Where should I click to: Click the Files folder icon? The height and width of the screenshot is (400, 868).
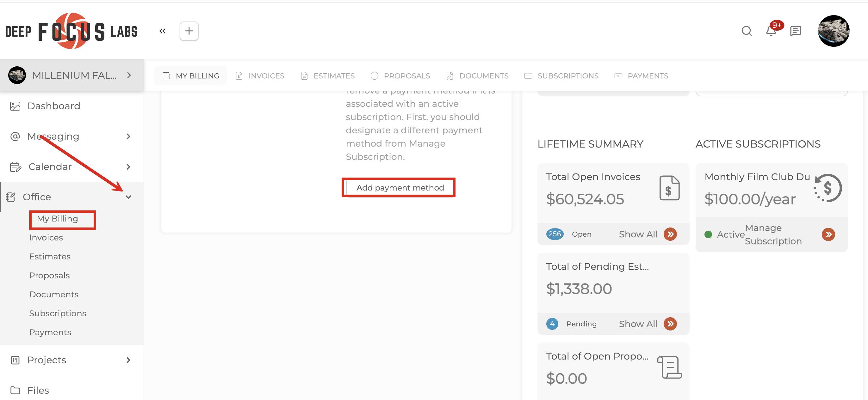[15, 390]
